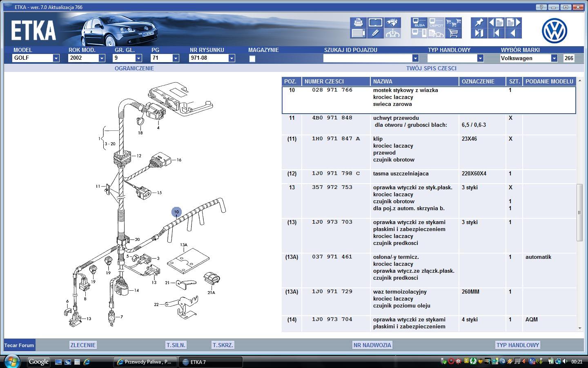This screenshot has width=588, height=368.
Task: Click the NR NADWOZIA button
Action: coord(372,345)
